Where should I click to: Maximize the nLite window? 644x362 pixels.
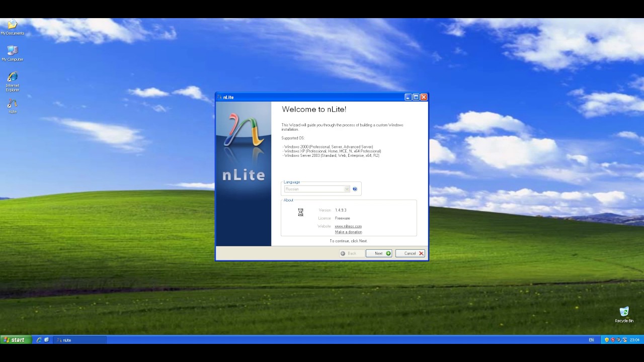(x=416, y=97)
